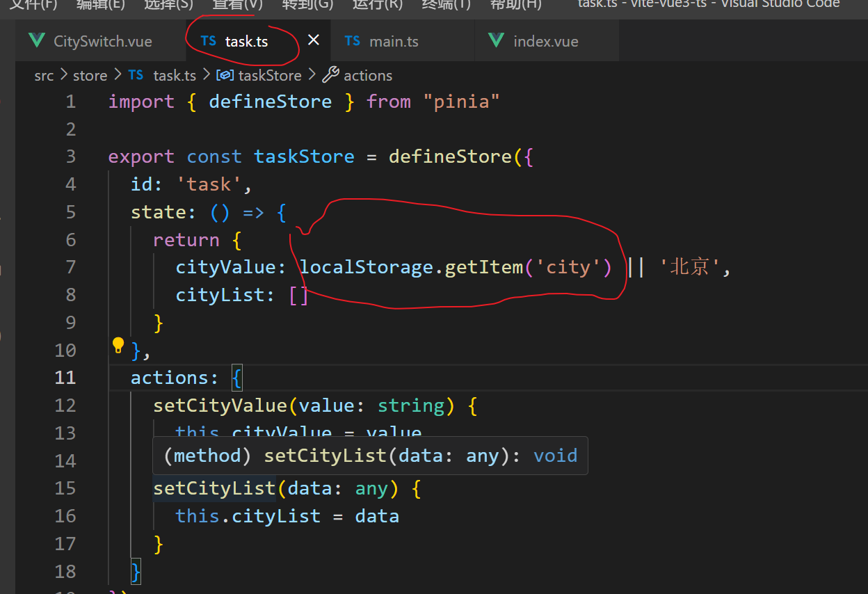The width and height of the screenshot is (868, 594).
Task: Click line number 3 in gutter
Action: pos(70,156)
